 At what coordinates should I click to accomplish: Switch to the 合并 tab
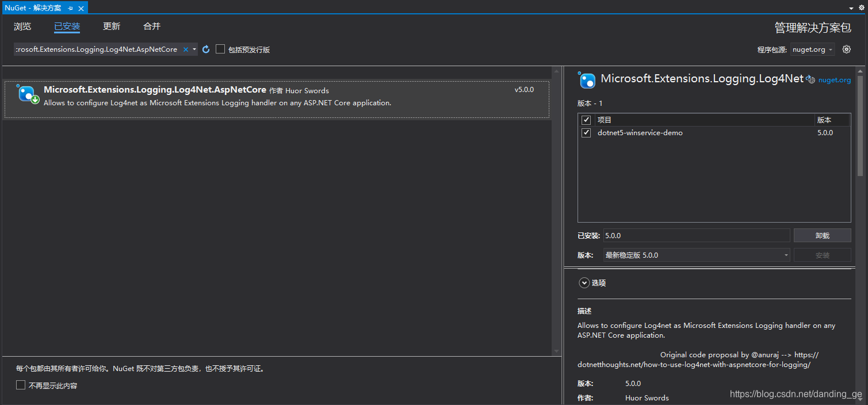[152, 26]
